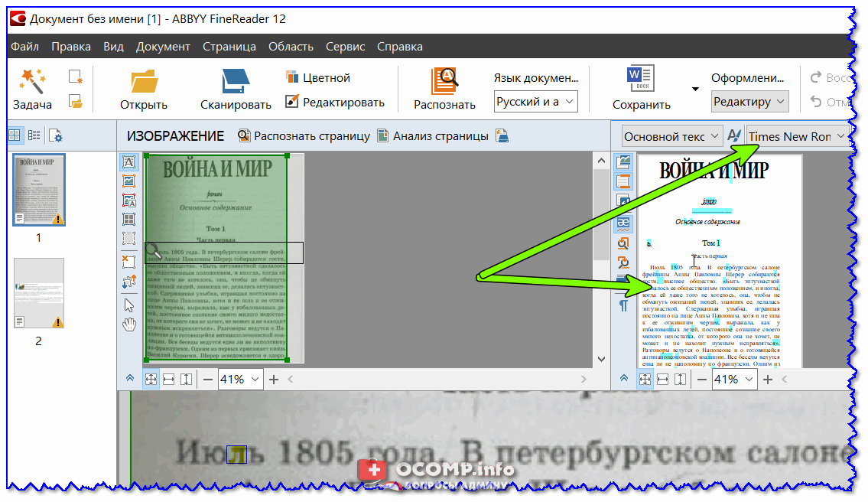The width and height of the screenshot is (868, 502).
Task: Collapse the image panel bottom toolbar
Action: [129, 379]
